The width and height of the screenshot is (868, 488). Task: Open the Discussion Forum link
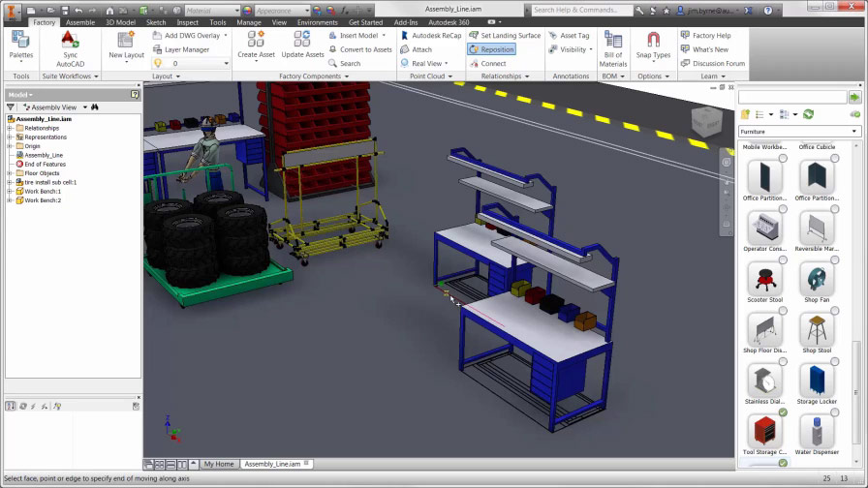(x=713, y=63)
